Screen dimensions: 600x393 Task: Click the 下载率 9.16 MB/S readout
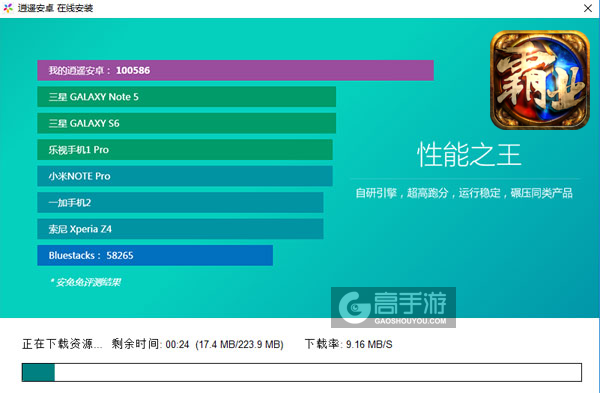tap(349, 344)
